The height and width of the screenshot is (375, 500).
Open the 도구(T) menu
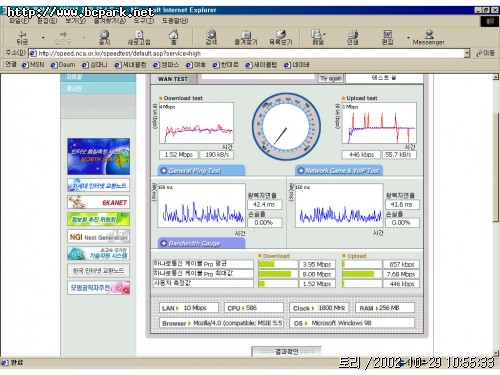[x=144, y=21]
